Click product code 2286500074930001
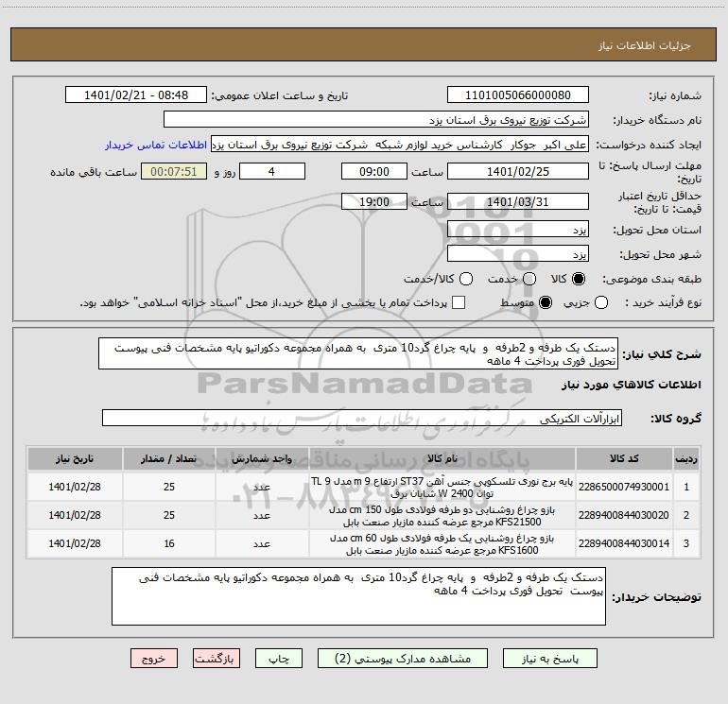 pyautogui.click(x=624, y=487)
